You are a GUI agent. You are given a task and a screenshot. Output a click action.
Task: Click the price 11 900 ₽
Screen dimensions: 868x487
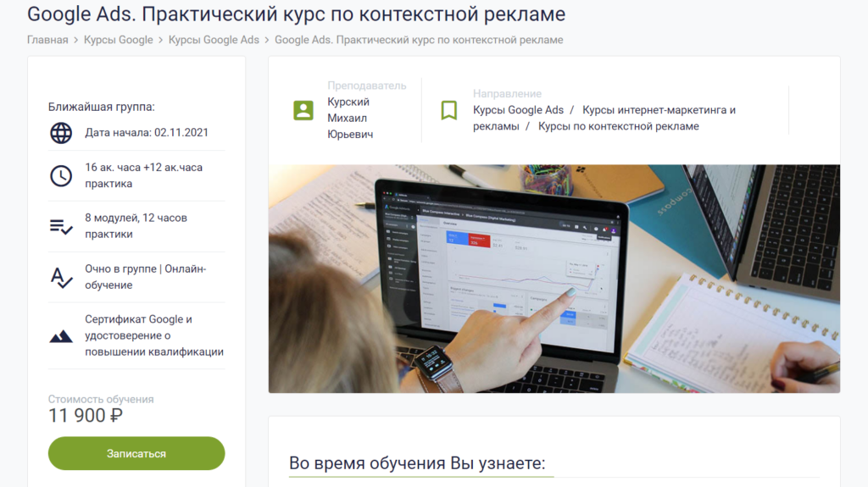coord(86,416)
